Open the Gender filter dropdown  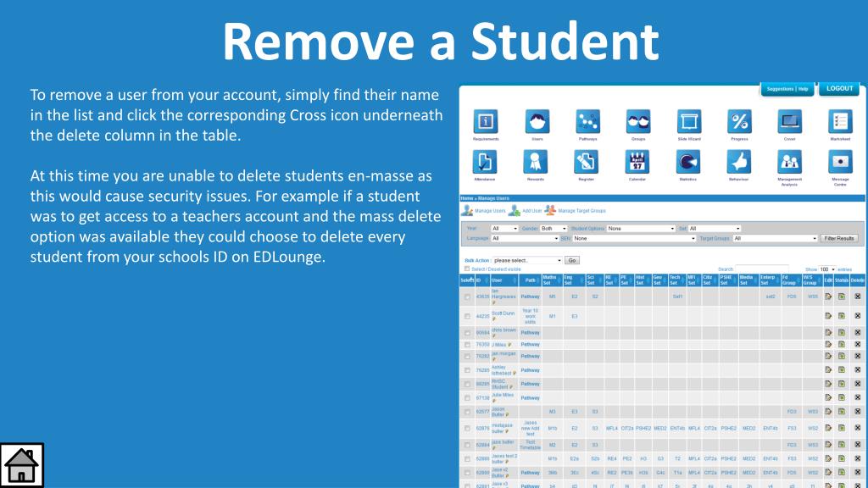(554, 229)
